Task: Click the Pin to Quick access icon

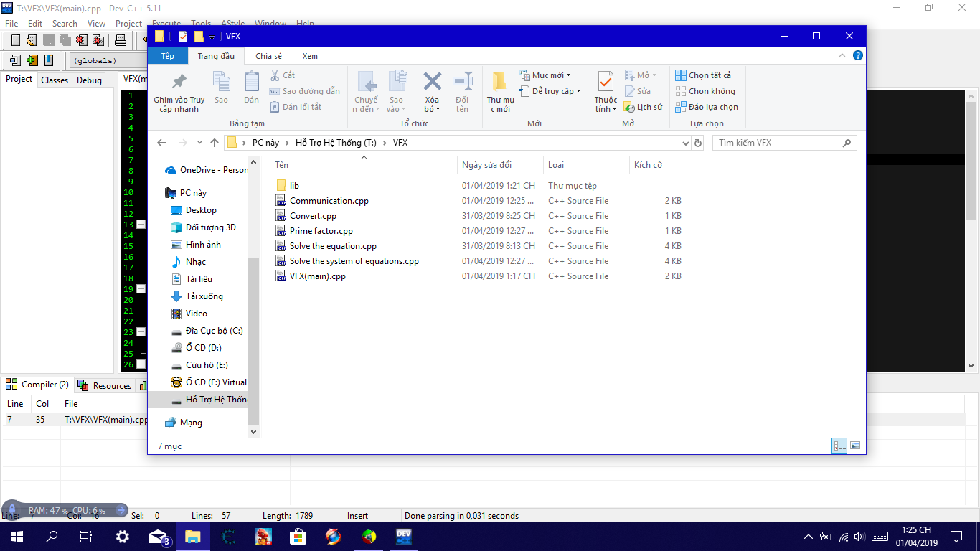Action: (x=179, y=82)
